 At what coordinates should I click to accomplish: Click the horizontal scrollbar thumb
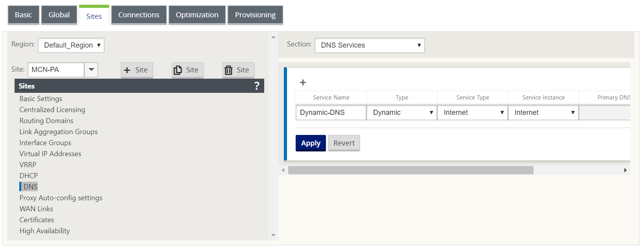[x=411, y=170]
